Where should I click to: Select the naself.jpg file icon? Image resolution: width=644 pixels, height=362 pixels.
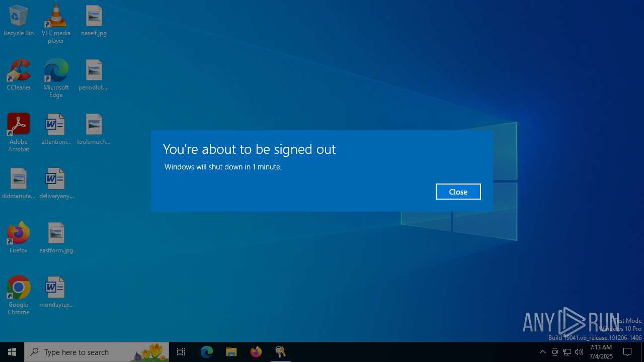coord(94,21)
